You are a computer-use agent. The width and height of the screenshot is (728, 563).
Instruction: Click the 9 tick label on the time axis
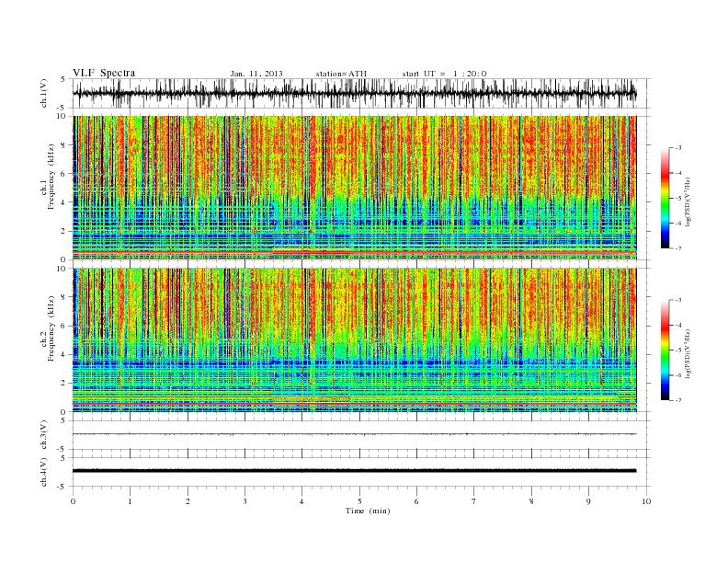coord(588,501)
